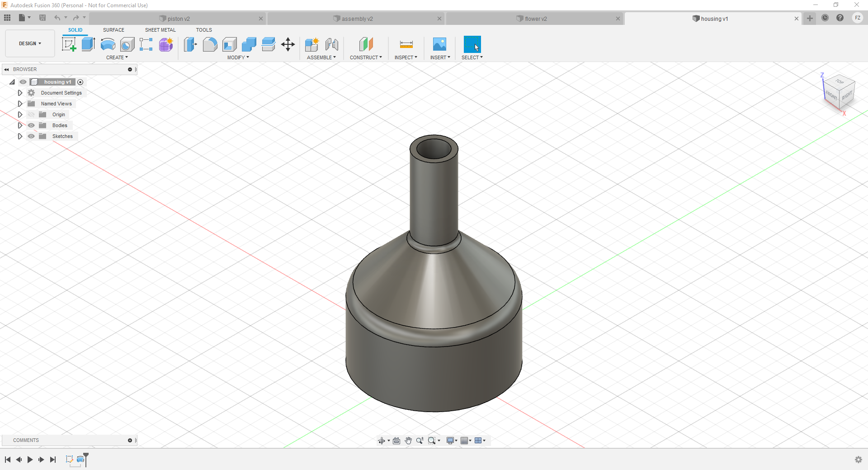This screenshot has height=470, width=868.
Task: Open the CONSTRUCT dropdown menu
Action: tap(366, 57)
